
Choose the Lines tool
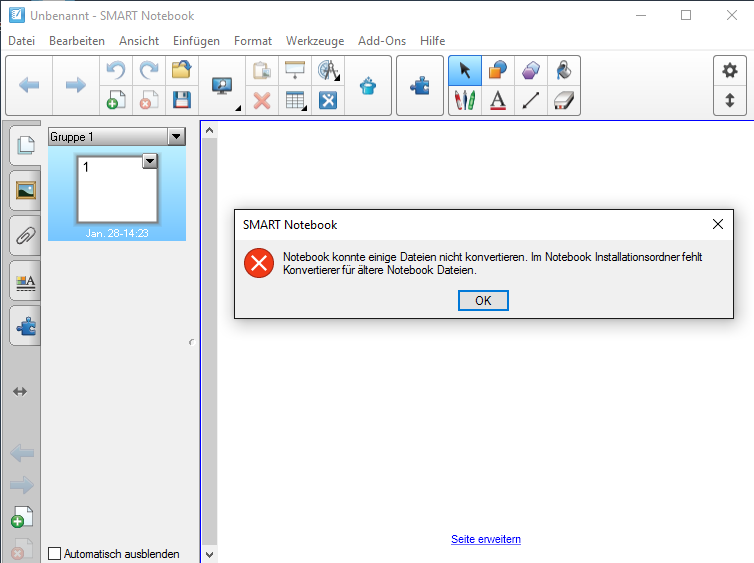[x=531, y=100]
